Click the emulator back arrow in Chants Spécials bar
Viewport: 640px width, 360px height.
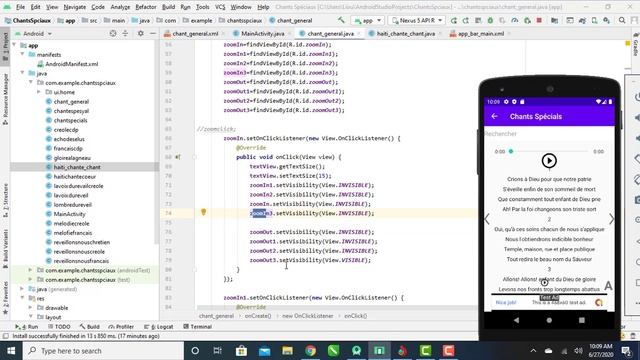click(x=494, y=116)
